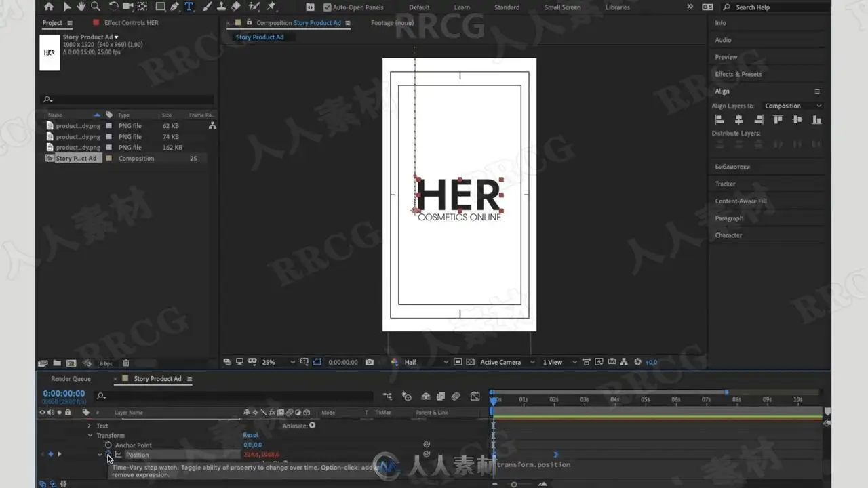Click the timeline zoom slider at bottom
Image resolution: width=868 pixels, height=488 pixels.
[514, 484]
